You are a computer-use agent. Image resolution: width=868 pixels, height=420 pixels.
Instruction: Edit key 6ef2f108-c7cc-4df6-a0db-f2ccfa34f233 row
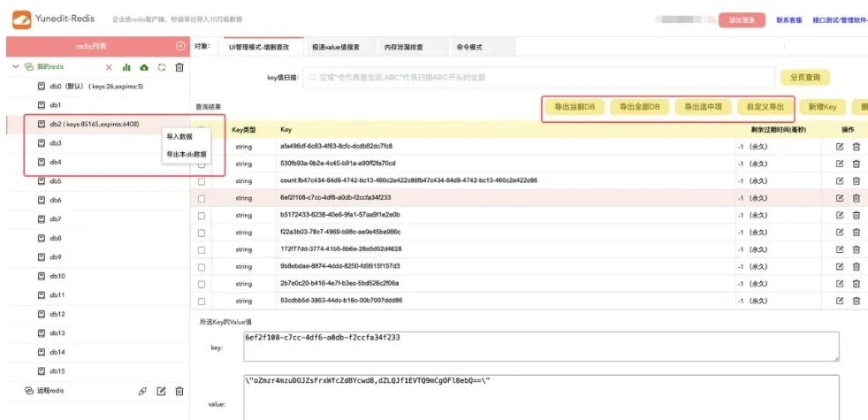[839, 198]
